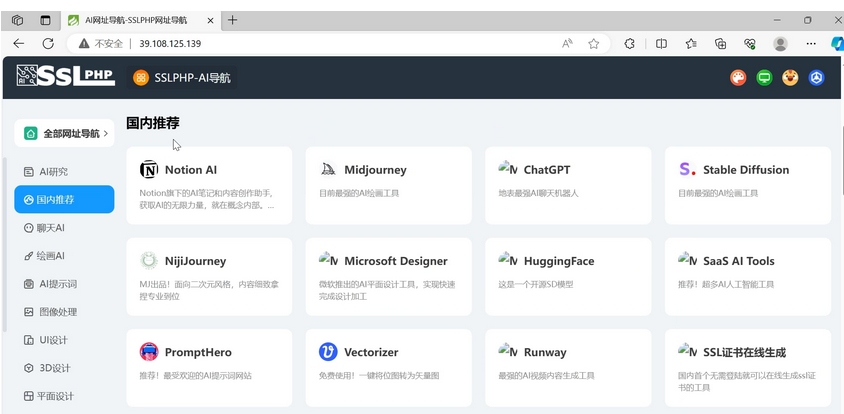Viewport: 844px width, 414px height.
Task: Click browser essentials heart icon
Action: click(750, 44)
